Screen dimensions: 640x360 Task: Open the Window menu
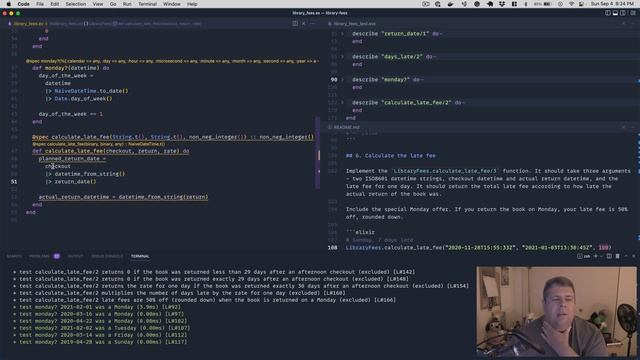pyautogui.click(x=172, y=4)
